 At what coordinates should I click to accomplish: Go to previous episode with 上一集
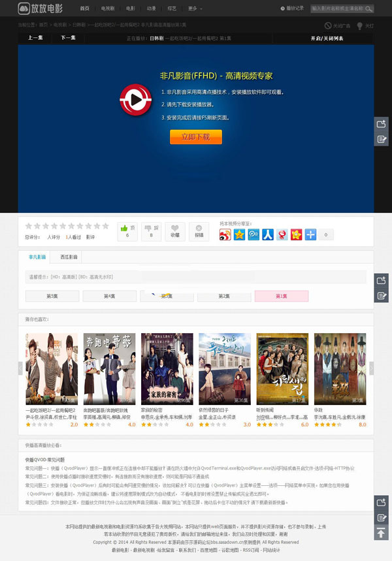(35, 38)
